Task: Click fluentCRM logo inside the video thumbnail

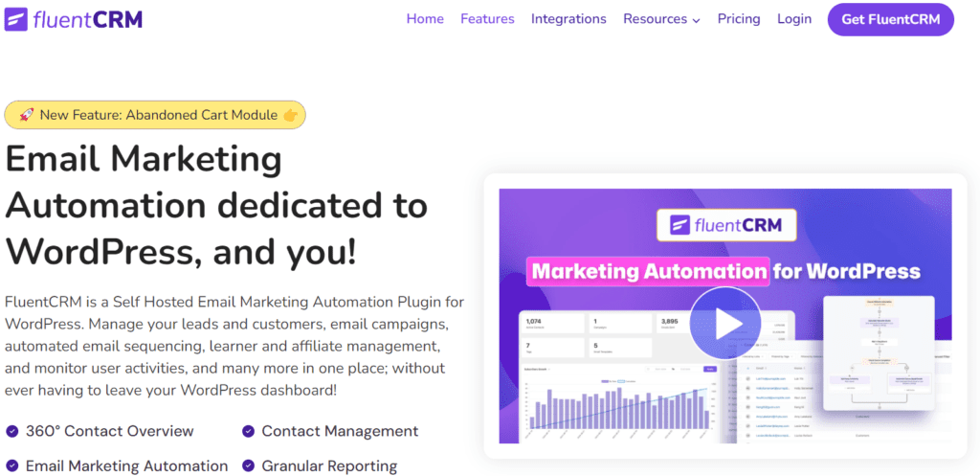Action: pyautogui.click(x=725, y=227)
